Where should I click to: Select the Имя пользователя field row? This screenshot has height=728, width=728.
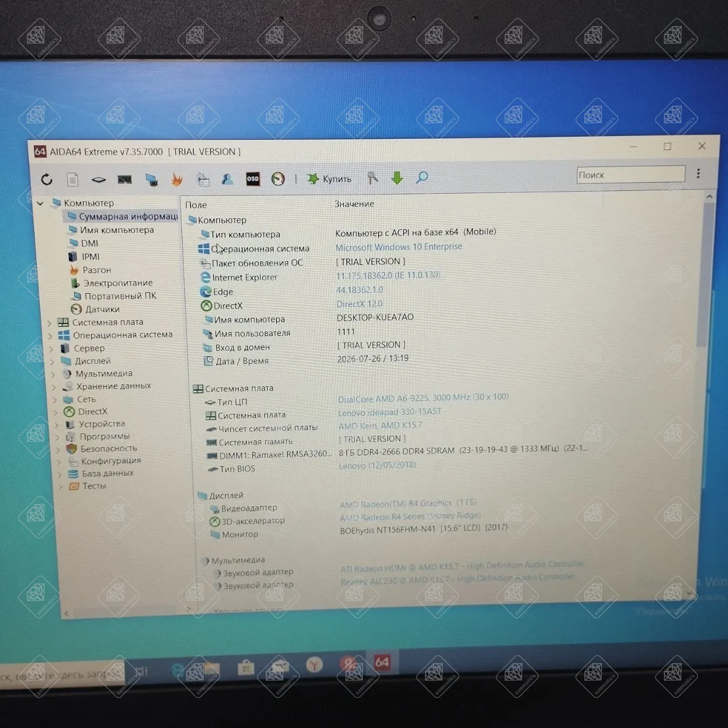click(247, 333)
